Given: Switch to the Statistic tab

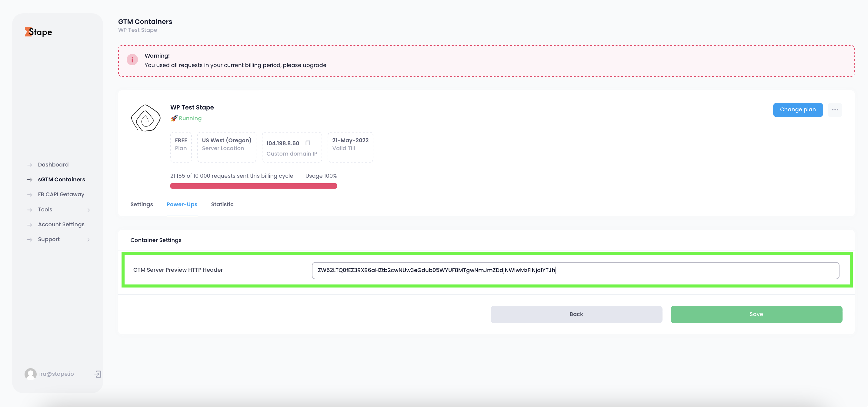Looking at the screenshot, I should [222, 204].
